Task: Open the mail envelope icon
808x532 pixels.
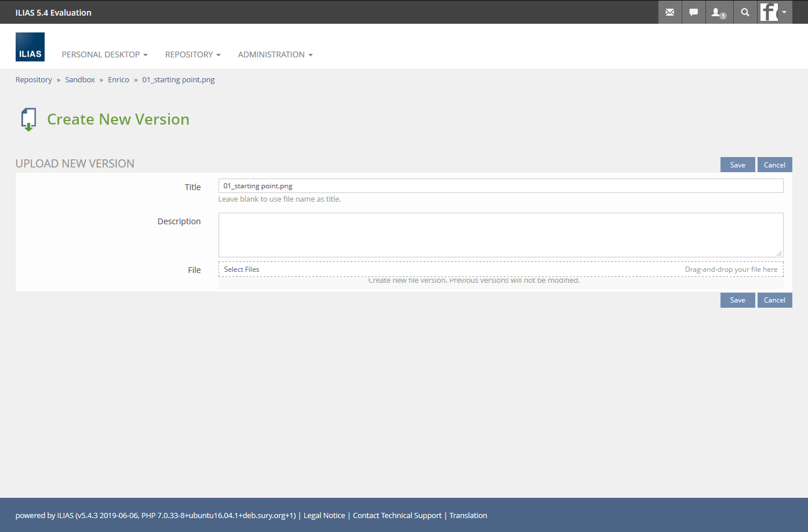Action: [x=669, y=12]
